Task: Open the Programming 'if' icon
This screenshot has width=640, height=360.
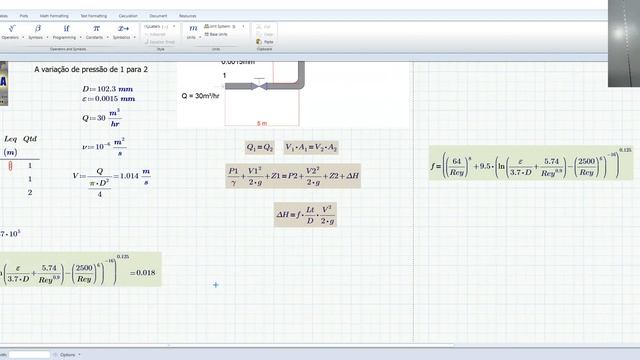Action: click(67, 28)
